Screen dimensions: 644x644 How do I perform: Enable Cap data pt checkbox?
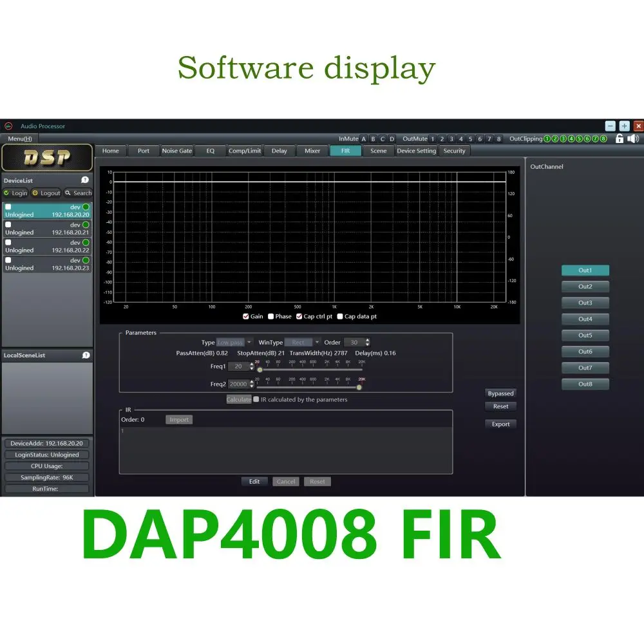click(339, 316)
